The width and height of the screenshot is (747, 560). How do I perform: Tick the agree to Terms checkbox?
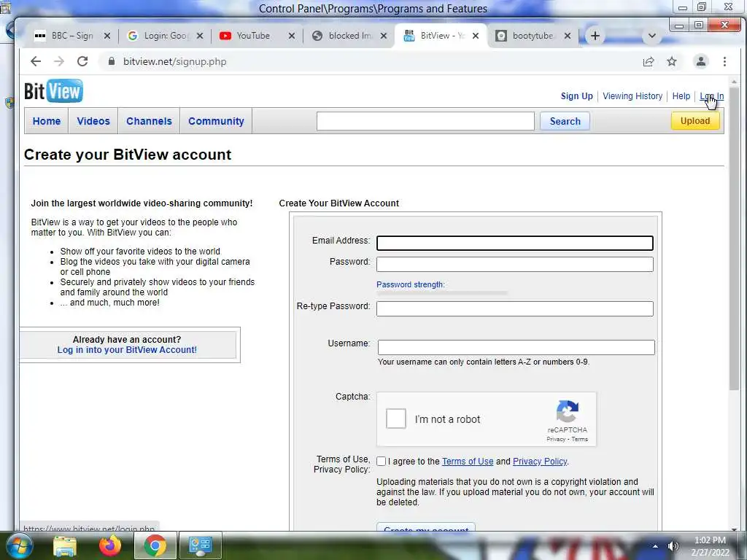[x=381, y=461]
